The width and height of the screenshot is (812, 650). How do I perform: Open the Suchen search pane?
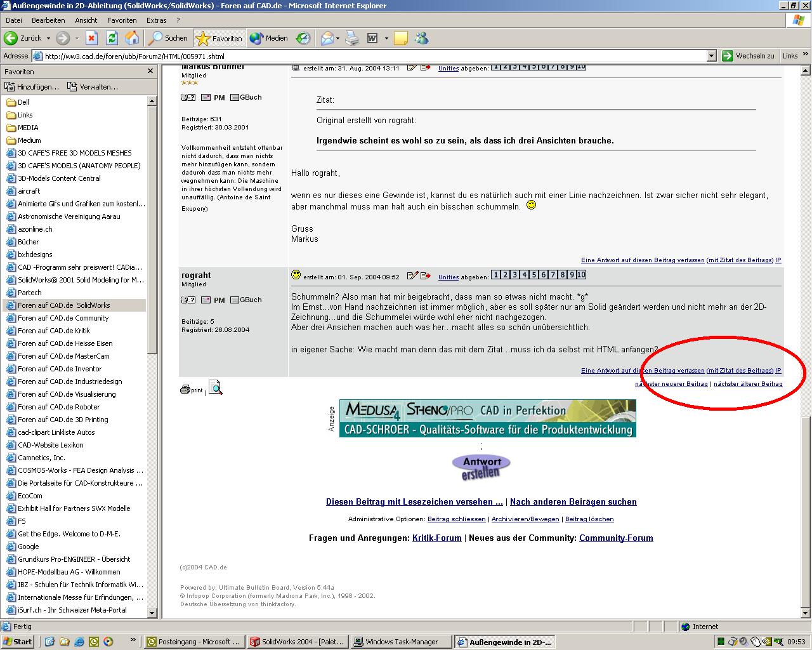(168, 38)
